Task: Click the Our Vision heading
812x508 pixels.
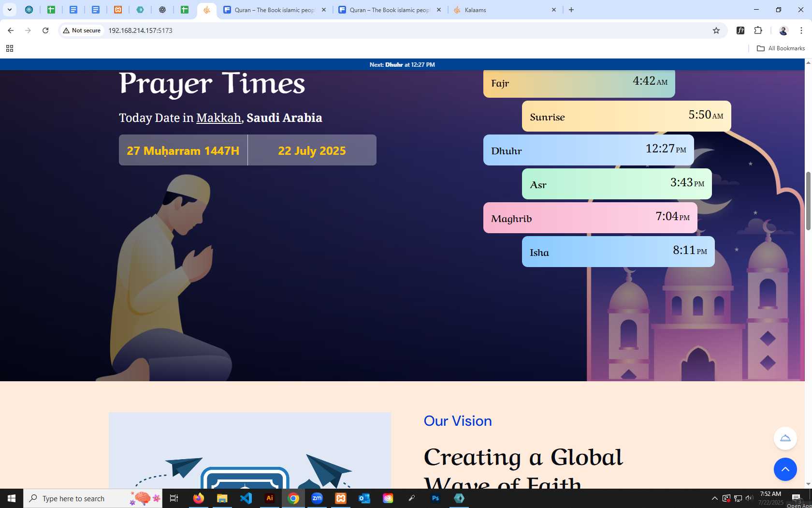Action: pyautogui.click(x=458, y=421)
